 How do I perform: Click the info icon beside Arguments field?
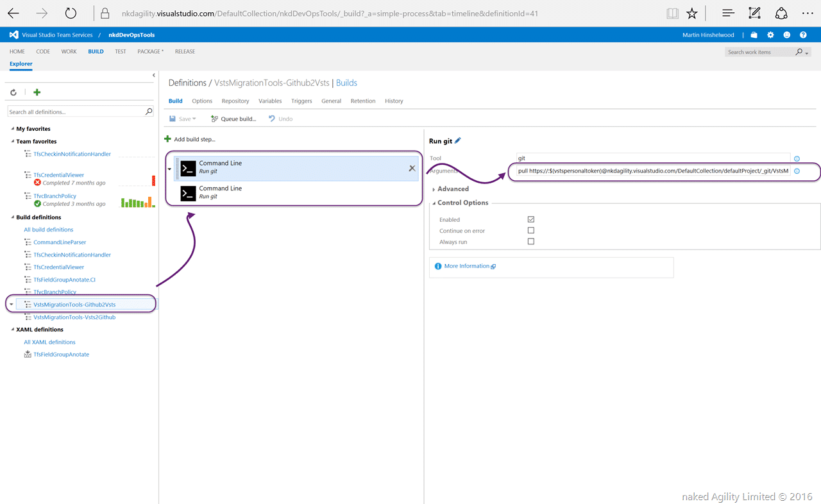point(797,171)
